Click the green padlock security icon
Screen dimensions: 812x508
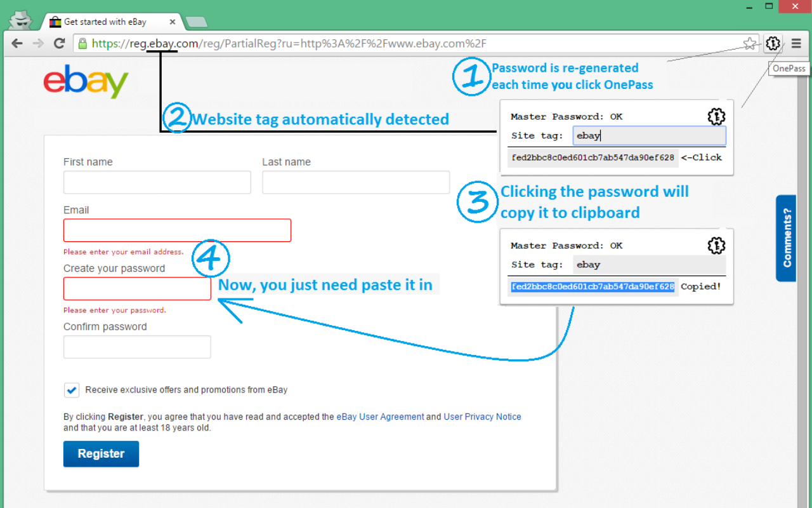[82, 43]
